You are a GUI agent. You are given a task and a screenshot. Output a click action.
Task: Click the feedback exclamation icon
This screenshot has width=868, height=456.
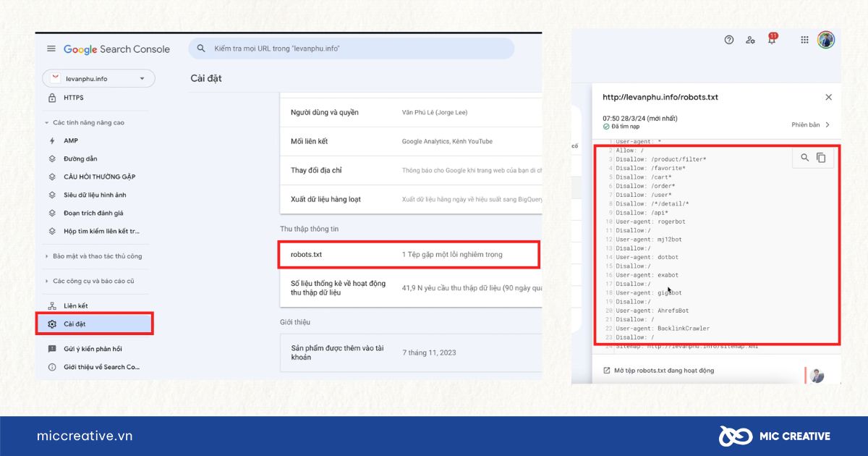(x=52, y=349)
